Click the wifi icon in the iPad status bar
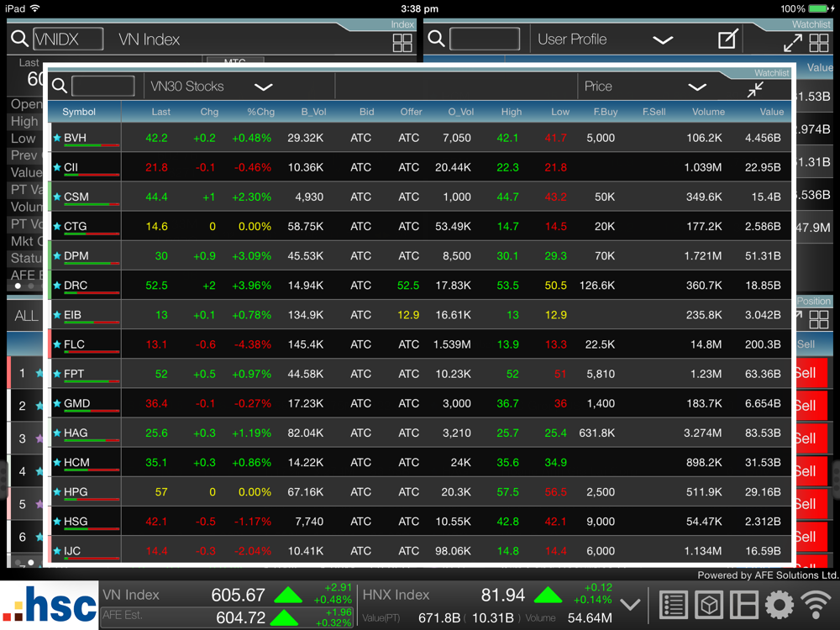 coord(34,8)
